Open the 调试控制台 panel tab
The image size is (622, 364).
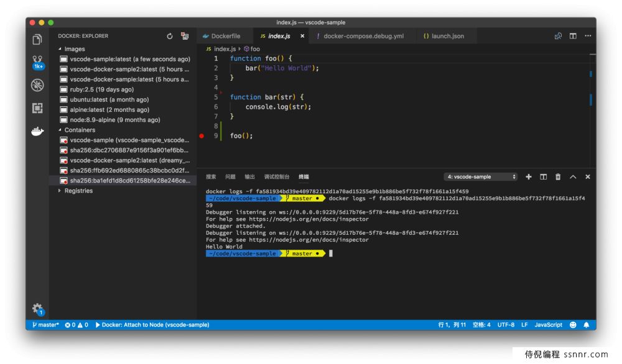pos(277,177)
